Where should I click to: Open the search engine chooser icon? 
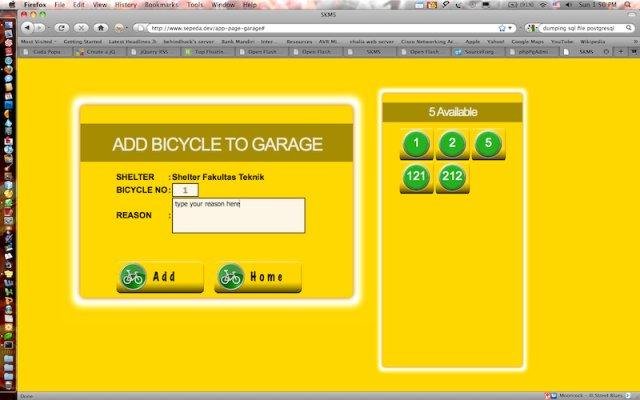pos(531,28)
